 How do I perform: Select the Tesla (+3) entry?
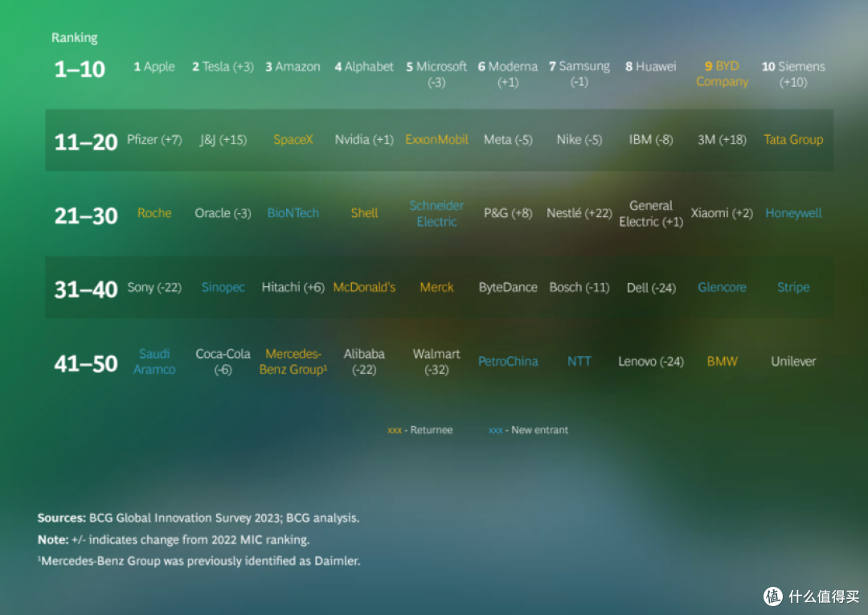click(223, 67)
